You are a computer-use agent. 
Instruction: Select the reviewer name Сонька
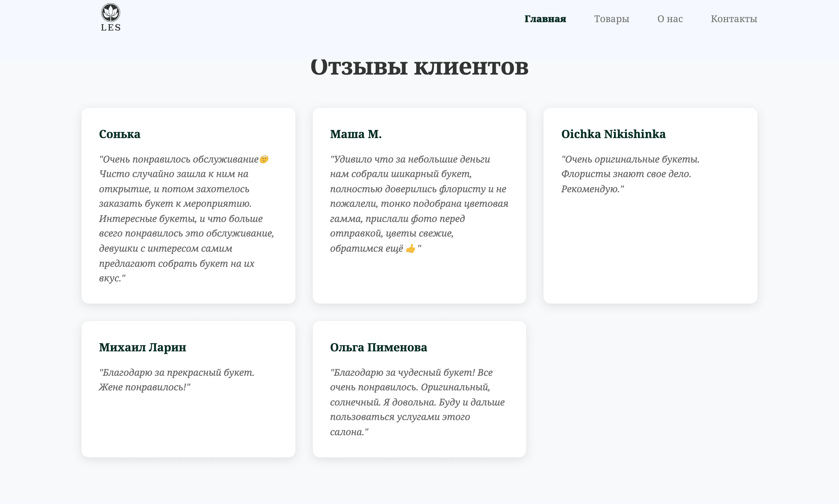119,134
